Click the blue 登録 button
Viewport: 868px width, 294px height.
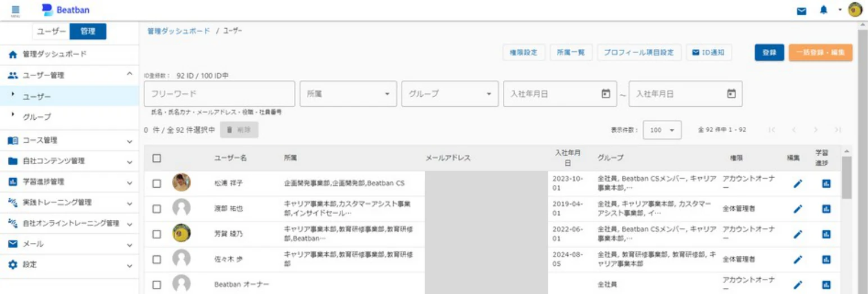pyautogui.click(x=769, y=52)
